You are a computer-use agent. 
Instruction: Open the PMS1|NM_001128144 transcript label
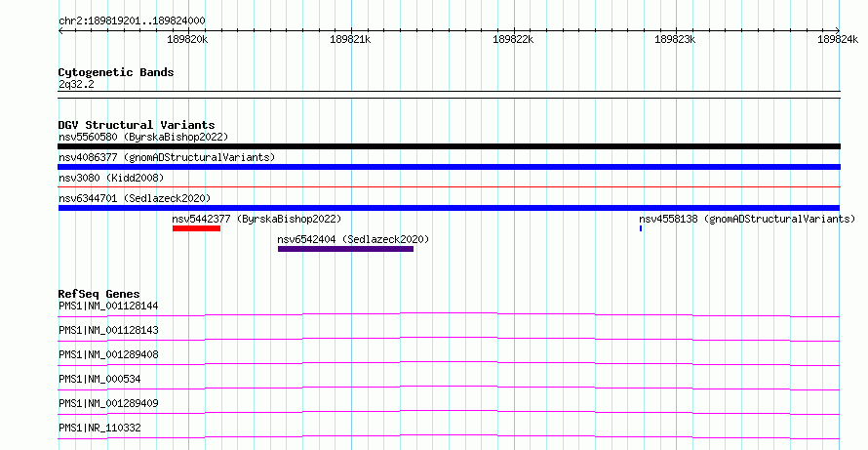point(108,306)
